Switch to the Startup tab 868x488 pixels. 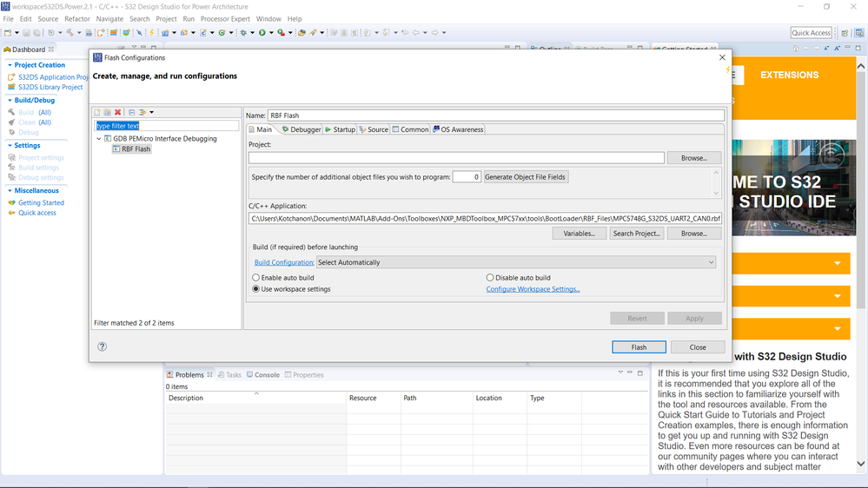(340, 129)
